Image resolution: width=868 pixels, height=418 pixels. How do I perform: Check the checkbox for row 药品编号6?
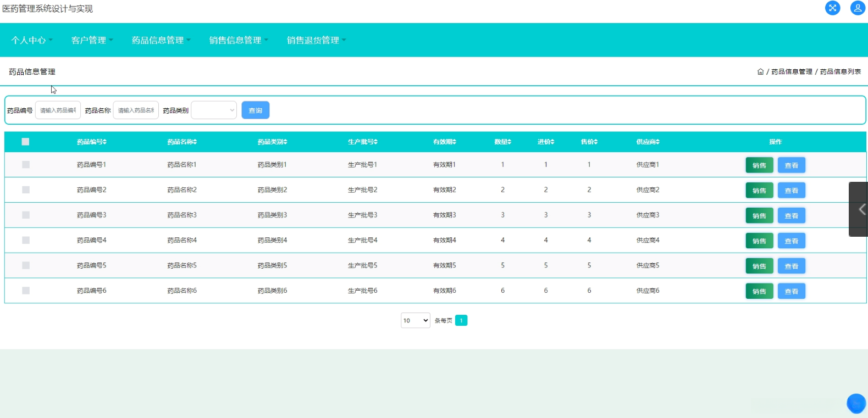click(x=26, y=291)
